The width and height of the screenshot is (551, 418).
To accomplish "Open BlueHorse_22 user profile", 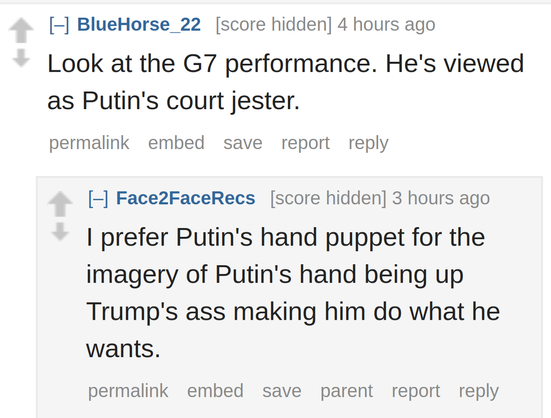I will tap(139, 25).
